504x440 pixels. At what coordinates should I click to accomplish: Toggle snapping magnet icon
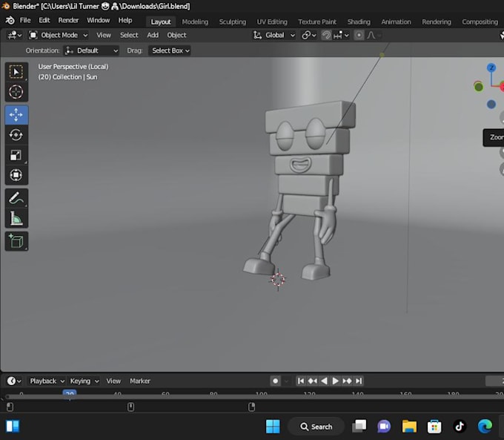click(x=326, y=35)
